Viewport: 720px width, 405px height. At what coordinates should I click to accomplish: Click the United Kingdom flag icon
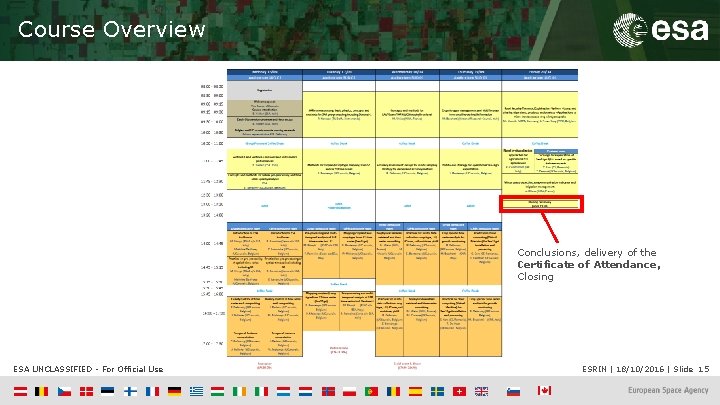[481, 391]
